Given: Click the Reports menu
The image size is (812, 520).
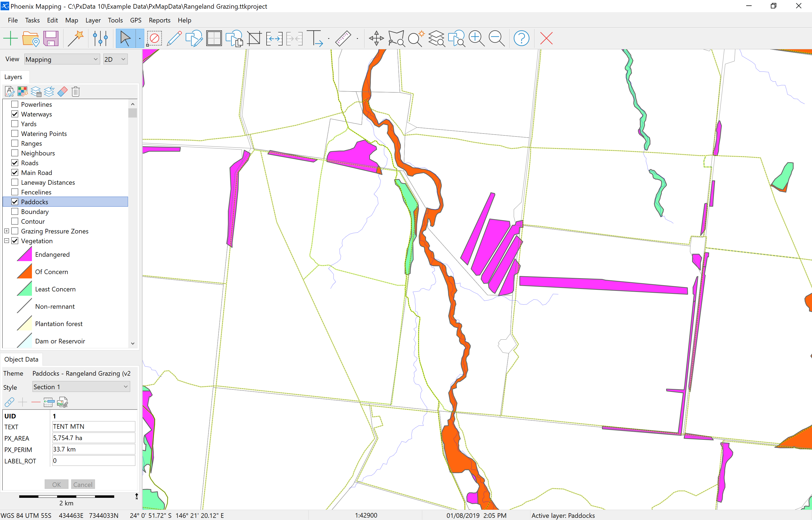Looking at the screenshot, I should pyautogui.click(x=159, y=19).
